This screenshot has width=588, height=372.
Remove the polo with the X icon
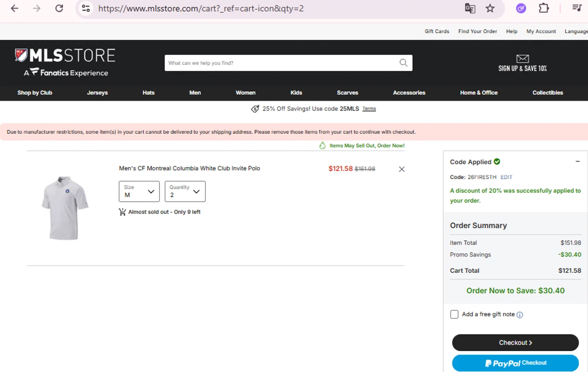click(x=402, y=169)
